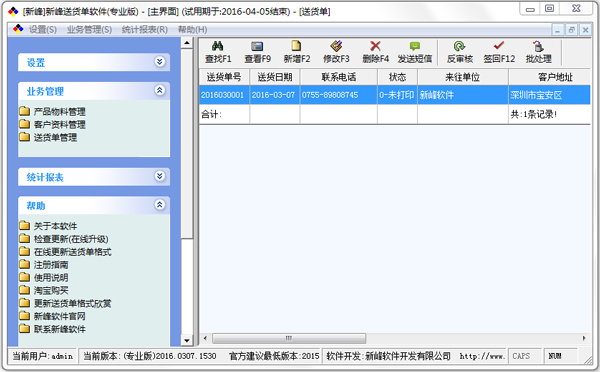Screen dimensions: 600x372
Task: Click the 共:1条记录! summary cell
Action: (549, 114)
